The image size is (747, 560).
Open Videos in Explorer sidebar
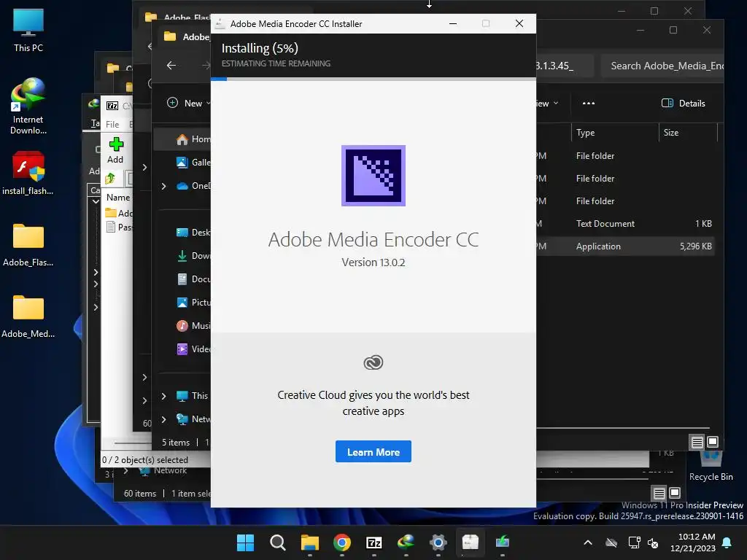[193, 349]
